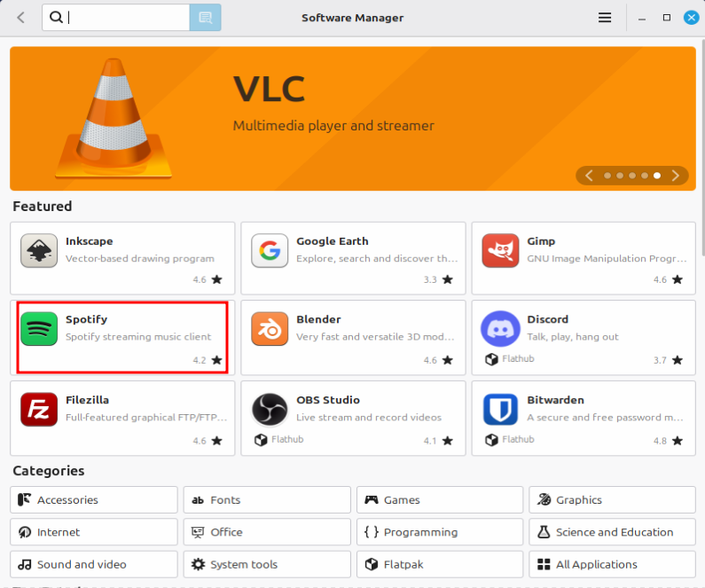The width and height of the screenshot is (705, 588).
Task: Browse Sound and video category
Action: [94, 565]
